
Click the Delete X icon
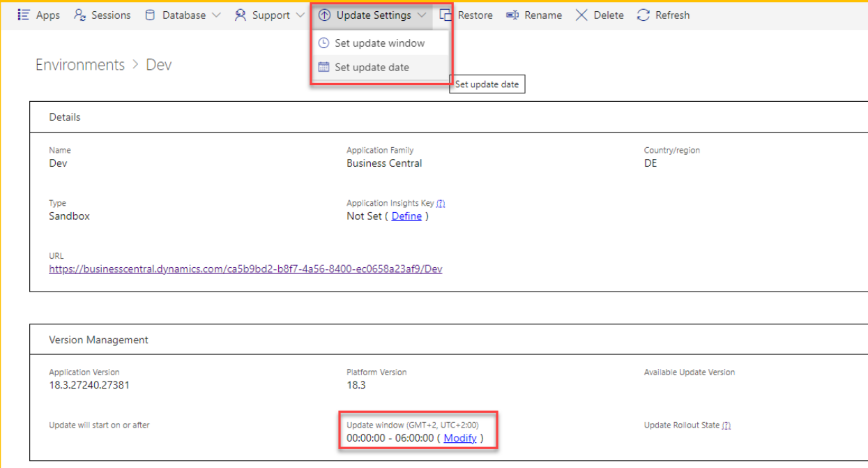[x=581, y=15]
